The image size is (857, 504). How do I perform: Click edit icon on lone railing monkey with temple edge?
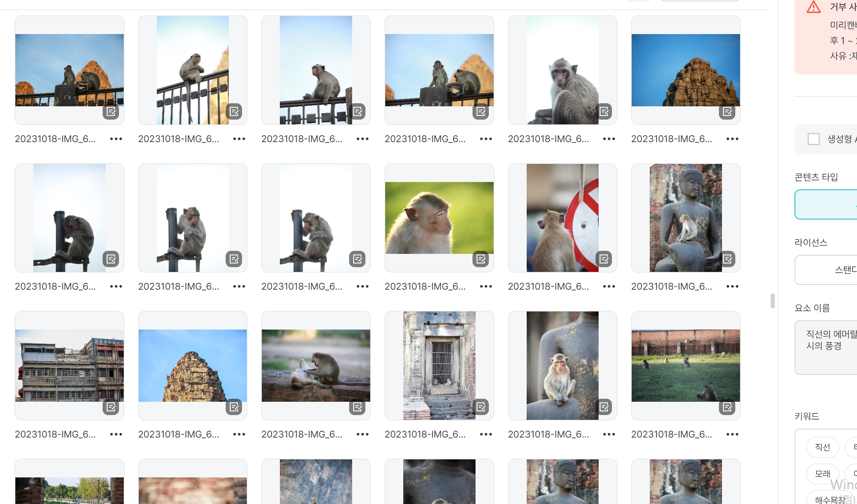click(234, 111)
